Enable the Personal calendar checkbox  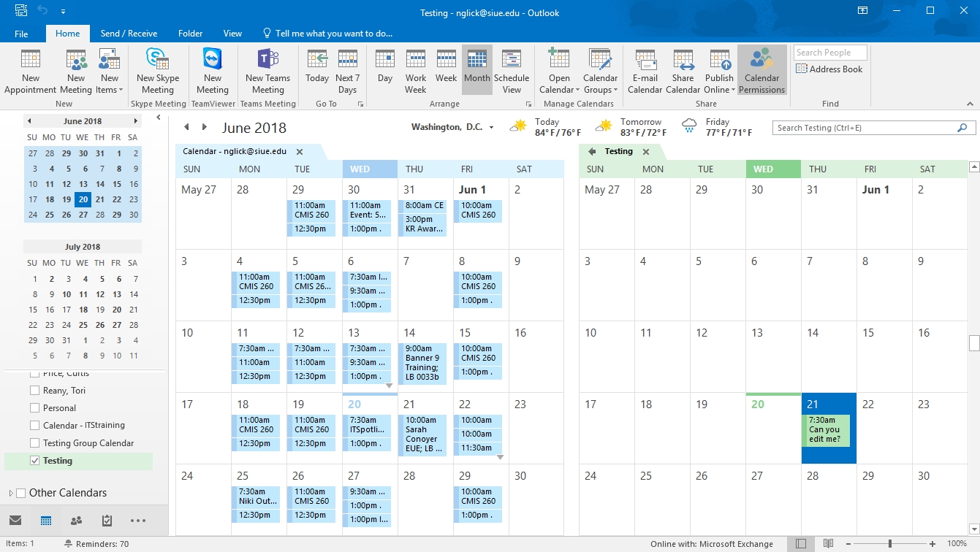[34, 408]
